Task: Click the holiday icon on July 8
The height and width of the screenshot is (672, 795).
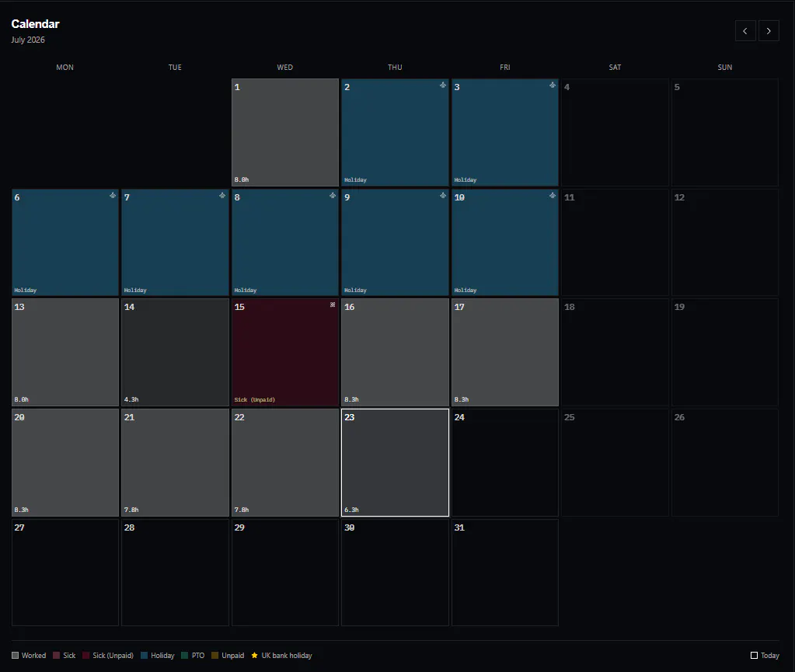Action: (333, 195)
